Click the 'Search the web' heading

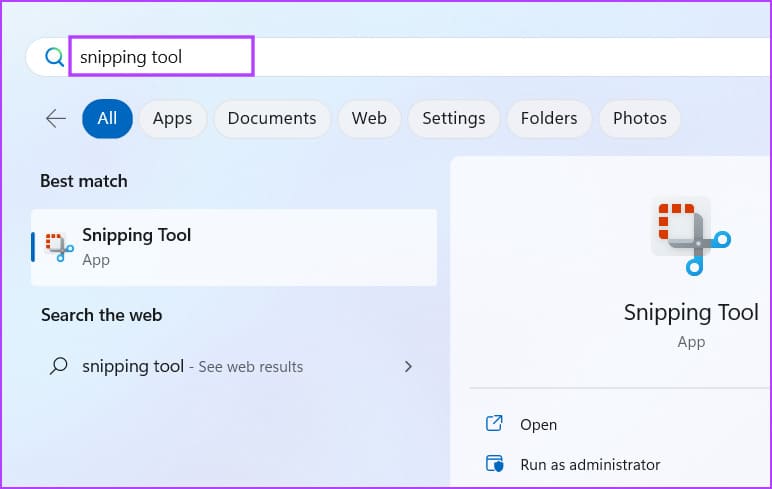[x=101, y=315]
